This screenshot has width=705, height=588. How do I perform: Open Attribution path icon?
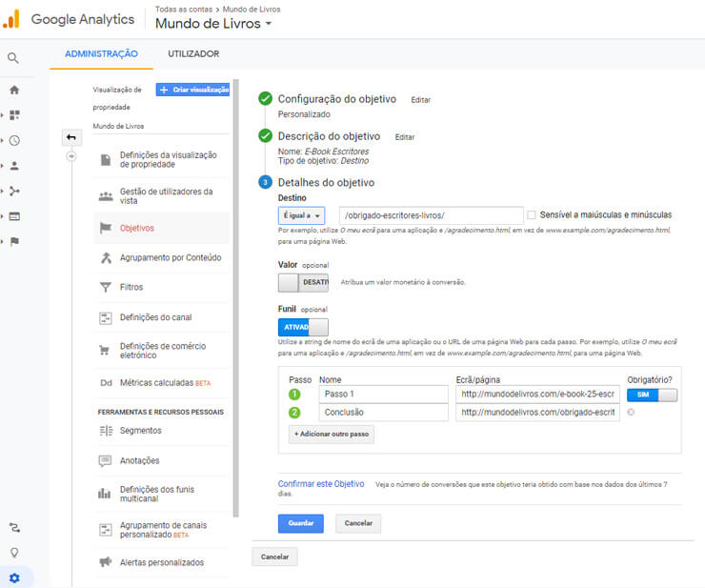point(14,527)
